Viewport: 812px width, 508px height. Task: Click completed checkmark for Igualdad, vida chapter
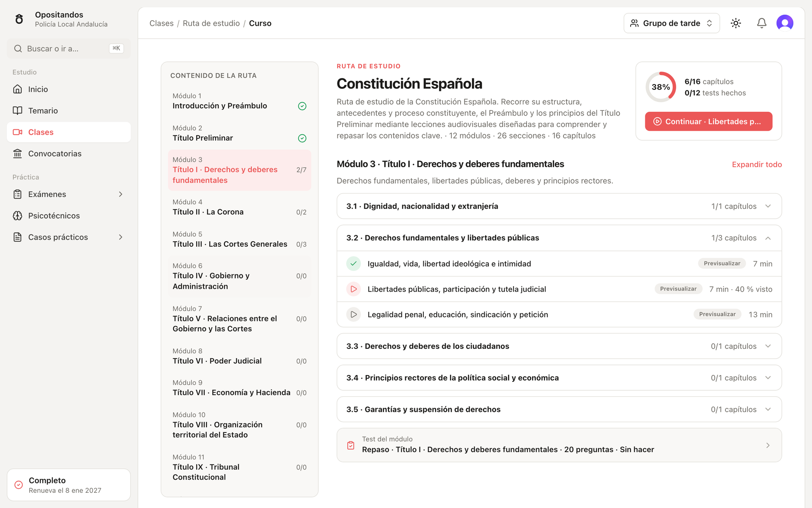(354, 264)
